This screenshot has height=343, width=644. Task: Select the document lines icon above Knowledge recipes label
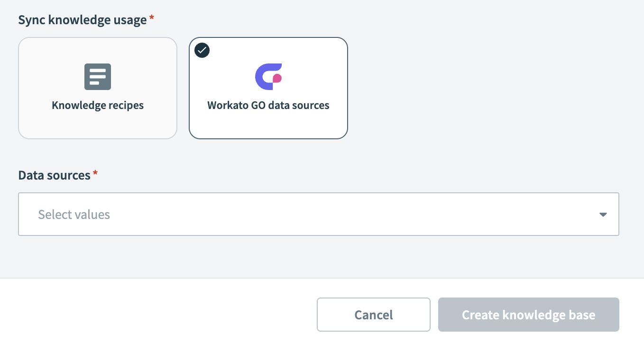point(98,76)
